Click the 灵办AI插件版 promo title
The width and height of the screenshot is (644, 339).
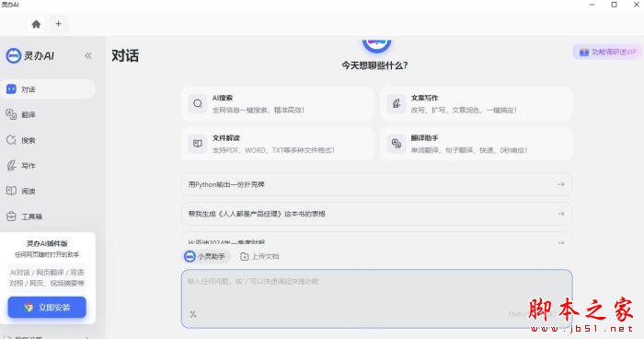[47, 243]
